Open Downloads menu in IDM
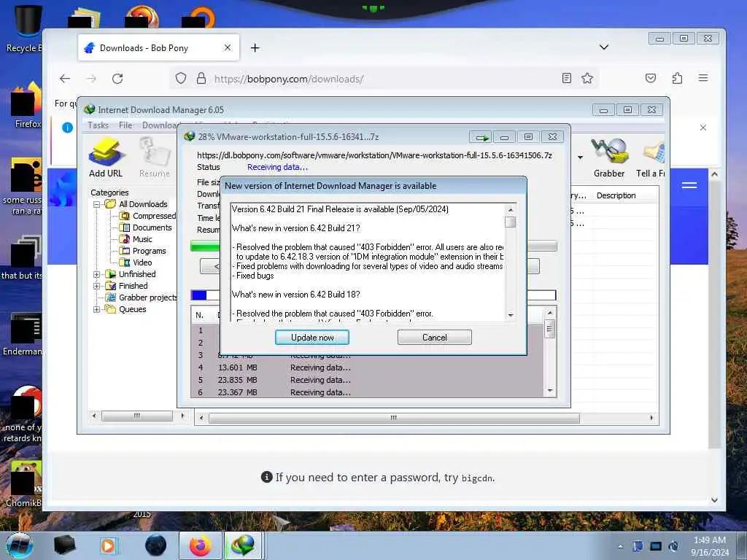Viewport: 747px width, 560px height. pyautogui.click(x=160, y=125)
